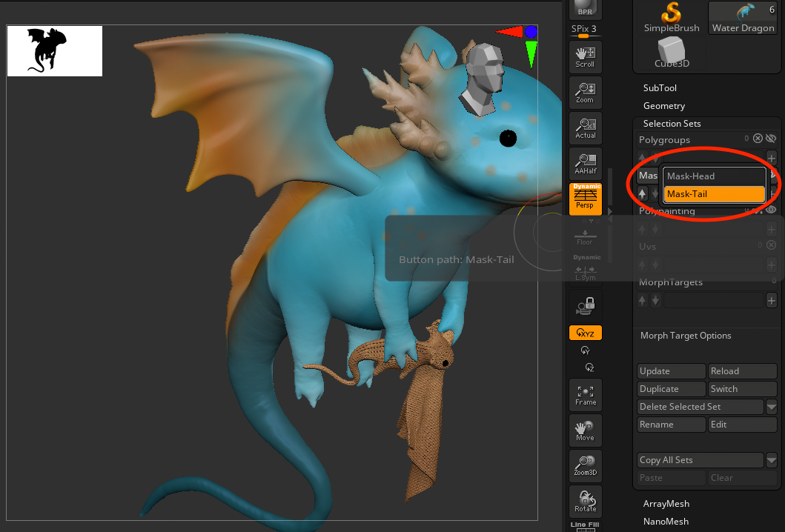Click the head-shaped camera view gizmo
The height and width of the screenshot is (532, 785).
pyautogui.click(x=482, y=79)
